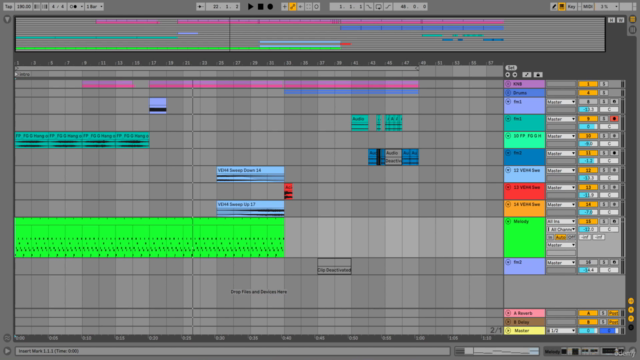Show the Returns section round button
The width and height of the screenshot is (640, 360).
631,310
